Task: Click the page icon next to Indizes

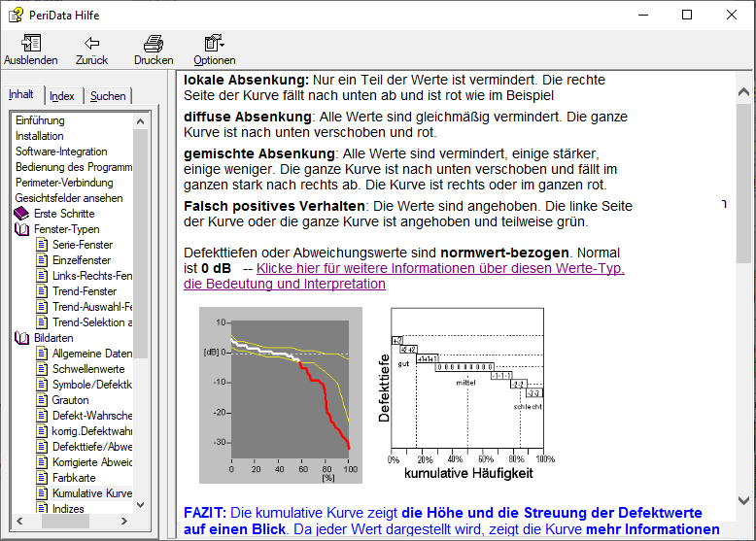Action: 43,508
